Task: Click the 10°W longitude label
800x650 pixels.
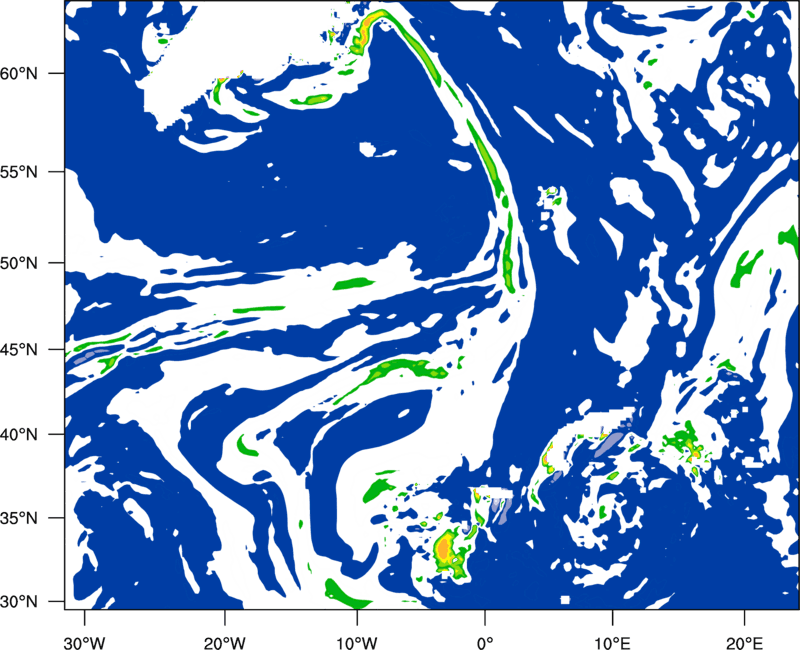Action: (x=357, y=643)
